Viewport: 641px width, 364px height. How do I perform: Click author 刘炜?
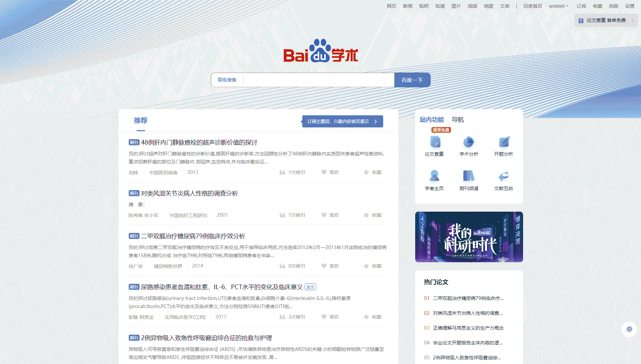click(x=133, y=173)
